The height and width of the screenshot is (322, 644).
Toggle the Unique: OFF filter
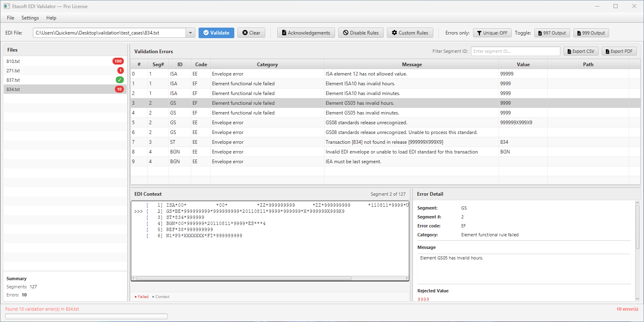pyautogui.click(x=492, y=33)
